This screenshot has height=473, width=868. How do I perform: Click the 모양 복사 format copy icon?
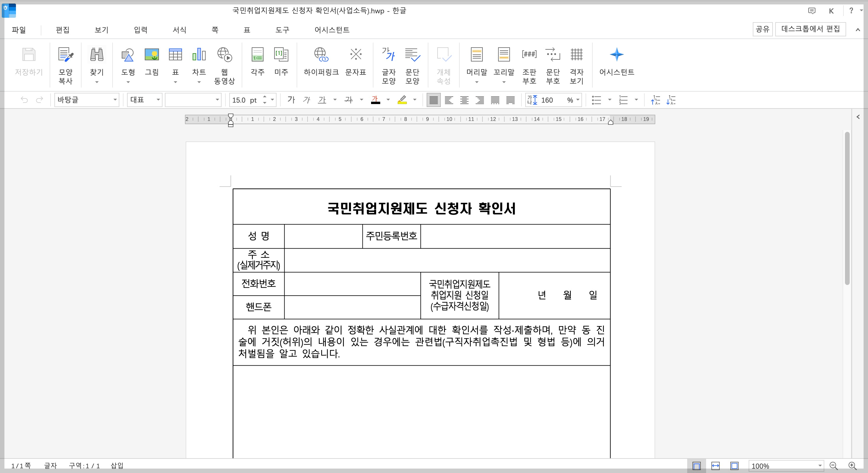pyautogui.click(x=65, y=55)
